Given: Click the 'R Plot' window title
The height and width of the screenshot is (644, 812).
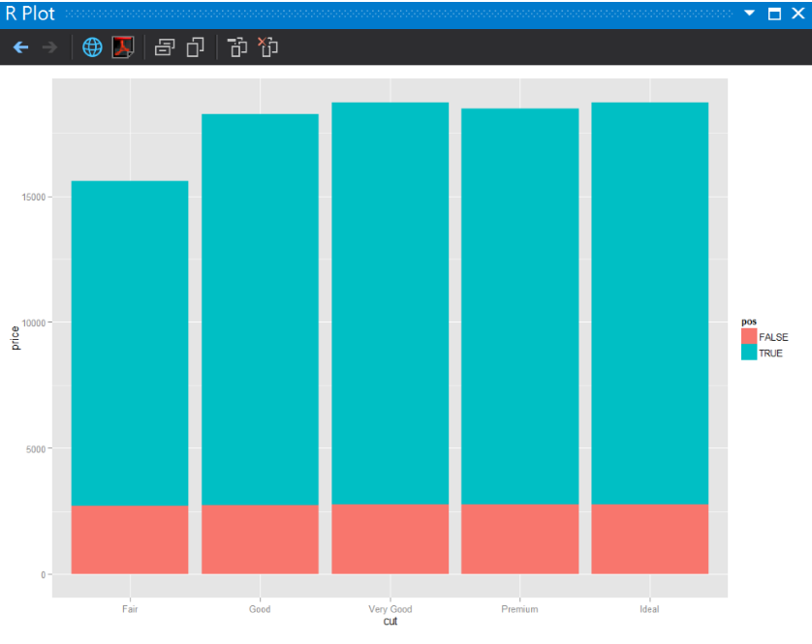Looking at the screenshot, I should point(30,14).
